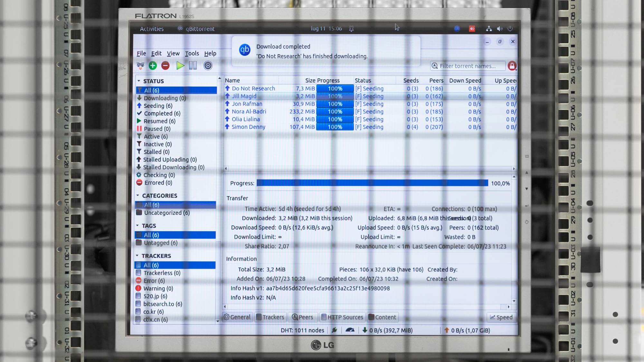644x362 pixels.
Task: Select the Simon Denny torrent row
Action: pyautogui.click(x=370, y=127)
